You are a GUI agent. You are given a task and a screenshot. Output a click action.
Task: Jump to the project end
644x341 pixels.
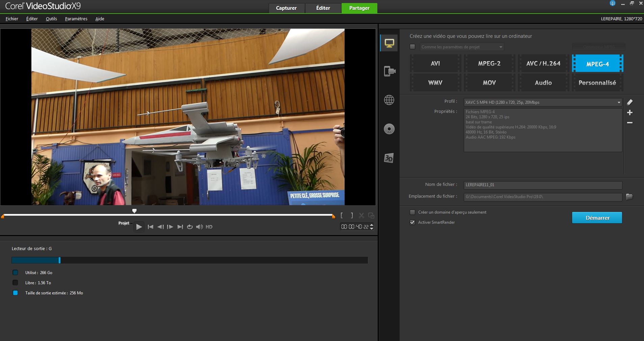pyautogui.click(x=180, y=227)
